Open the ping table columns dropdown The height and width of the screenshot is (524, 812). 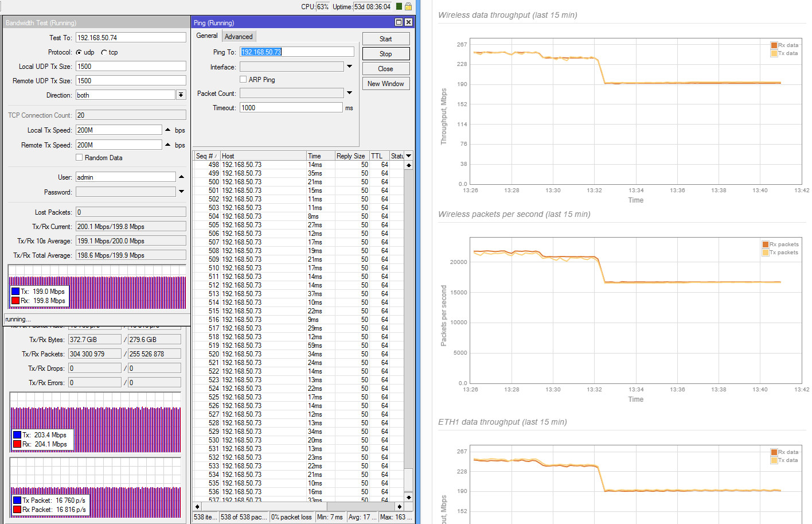tap(408, 156)
